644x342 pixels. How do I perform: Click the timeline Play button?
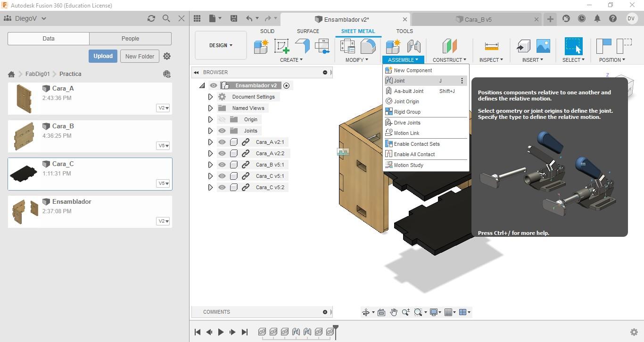pos(221,332)
